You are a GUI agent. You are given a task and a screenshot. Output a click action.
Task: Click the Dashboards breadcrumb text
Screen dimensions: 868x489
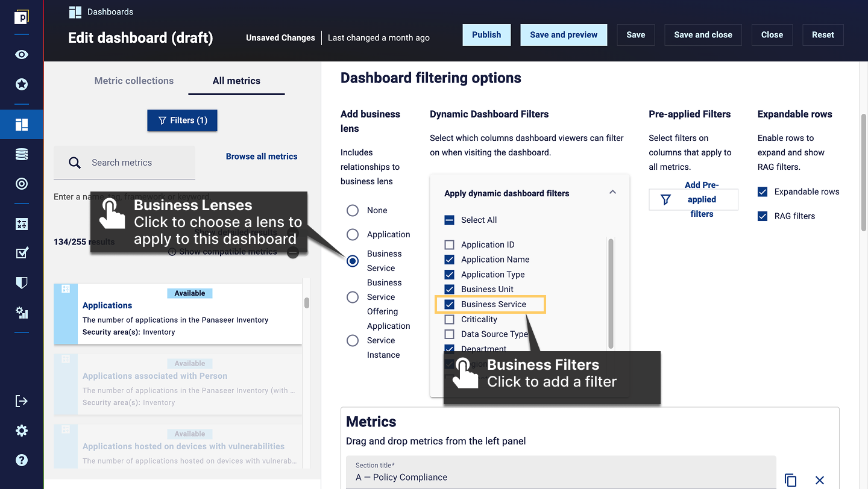point(110,12)
